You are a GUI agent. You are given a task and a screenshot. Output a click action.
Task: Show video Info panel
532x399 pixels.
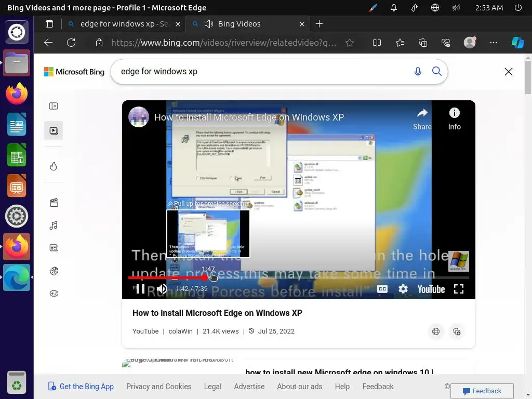(454, 119)
